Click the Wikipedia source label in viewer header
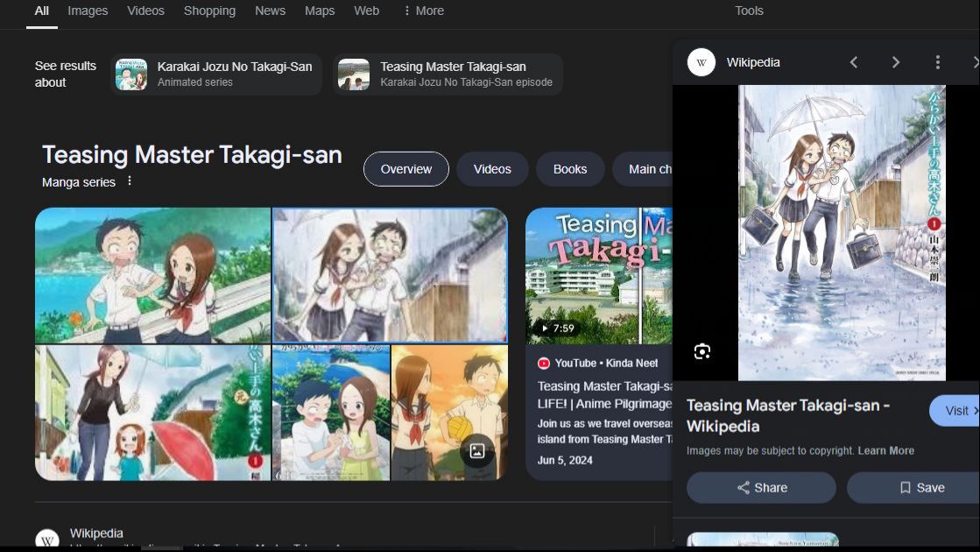 pos(753,62)
